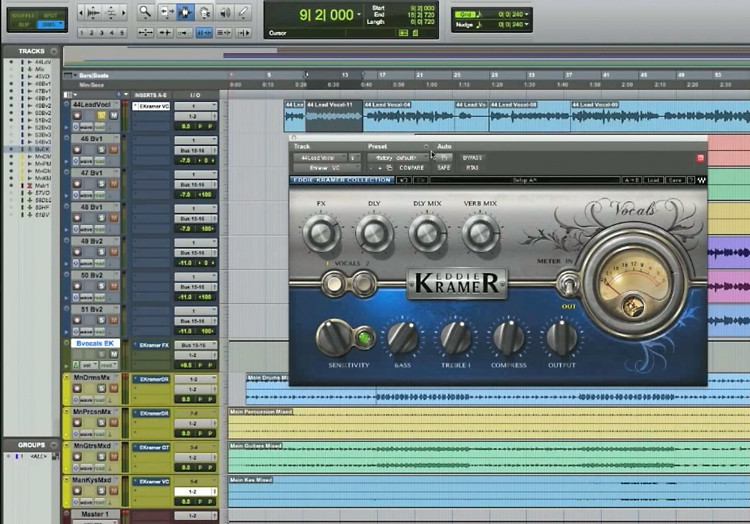This screenshot has width=750, height=524.
Task: Open 46 Bv1 output Bus 15-16 selector
Action: [196, 150]
